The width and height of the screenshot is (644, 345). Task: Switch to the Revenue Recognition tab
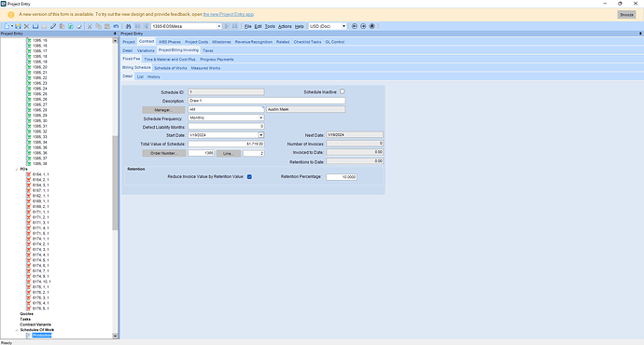(254, 42)
